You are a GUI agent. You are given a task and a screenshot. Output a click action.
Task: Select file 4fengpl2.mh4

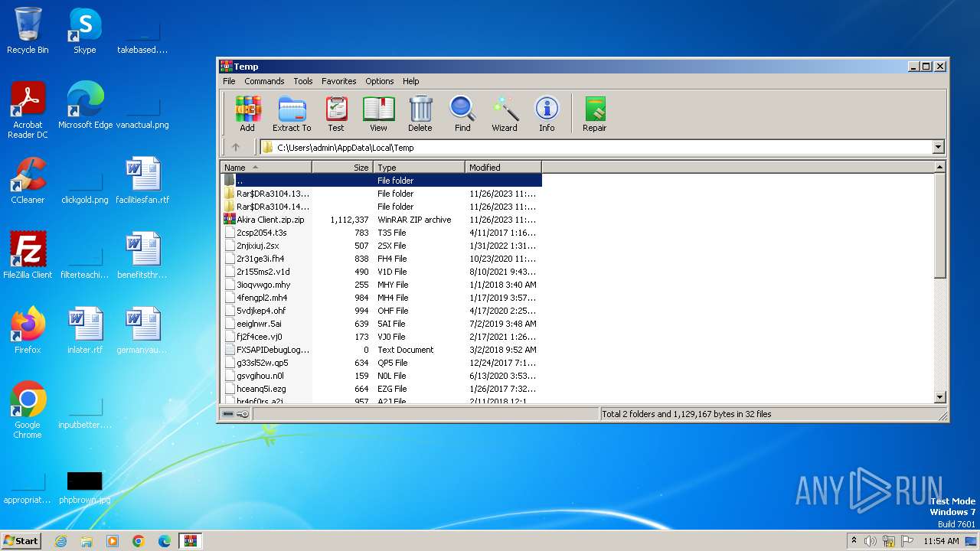point(381,298)
